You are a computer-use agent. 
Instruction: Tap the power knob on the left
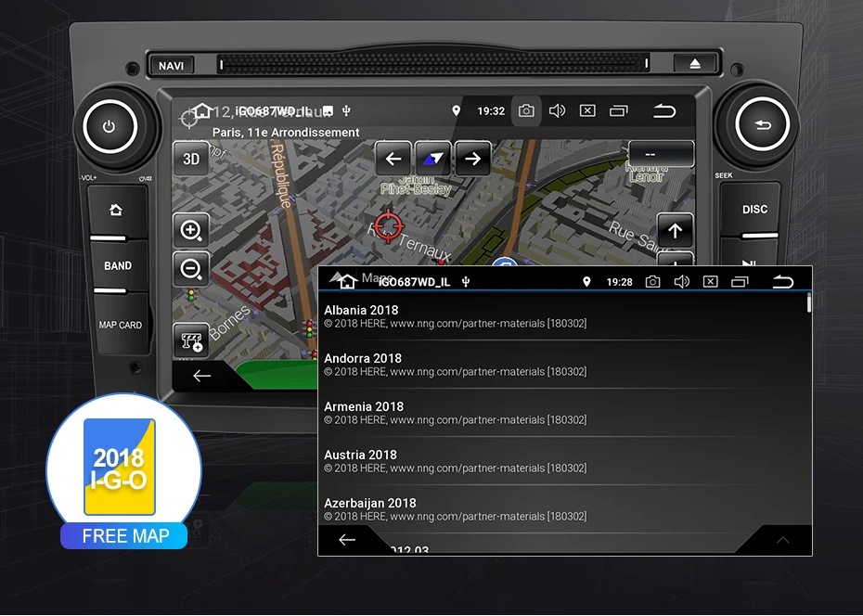click(109, 126)
